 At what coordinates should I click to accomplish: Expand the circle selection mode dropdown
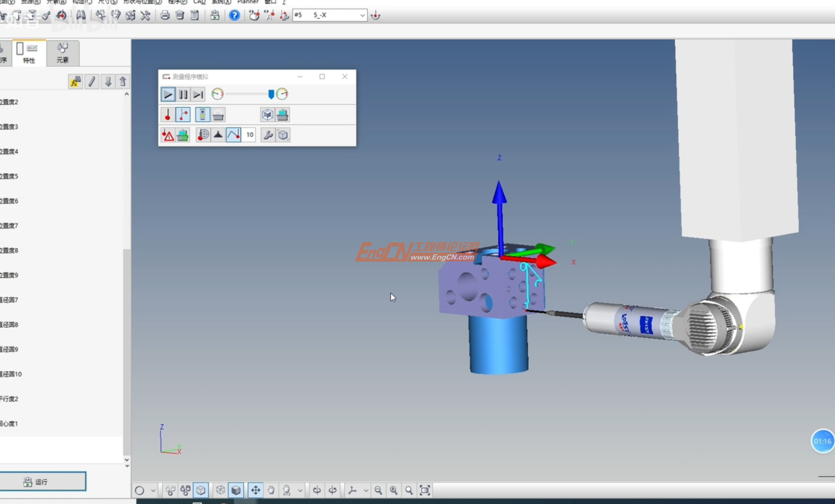click(153, 491)
